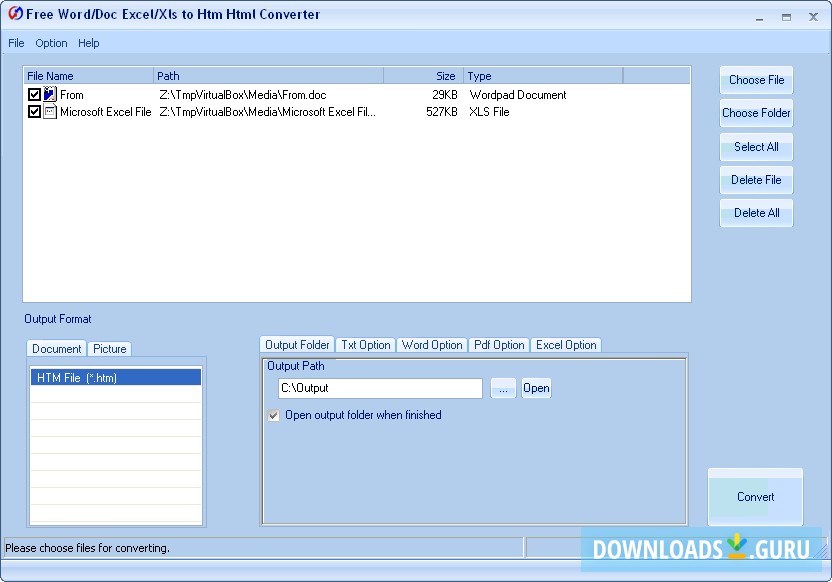832x582 pixels.
Task: Uncheck the From file checkbox
Action: [34, 95]
